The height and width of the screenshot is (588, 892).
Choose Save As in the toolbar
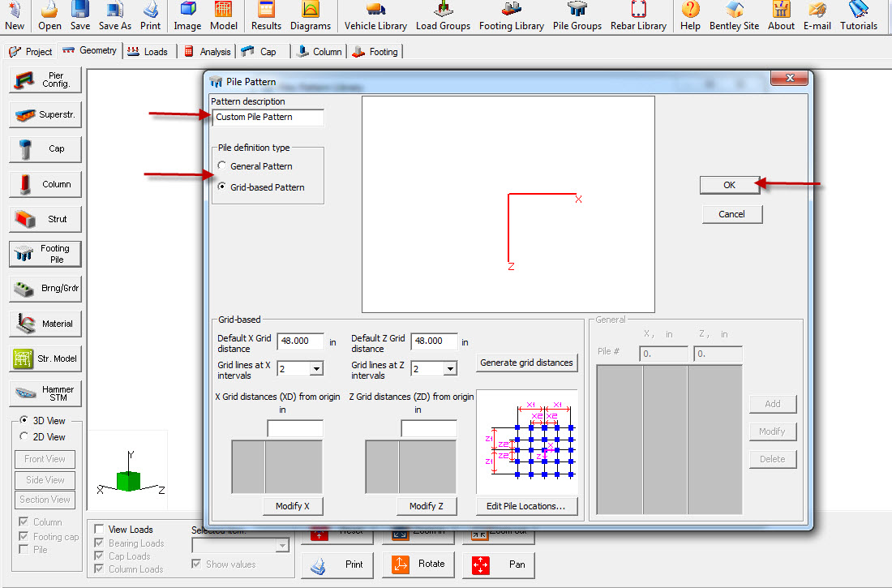pos(115,16)
